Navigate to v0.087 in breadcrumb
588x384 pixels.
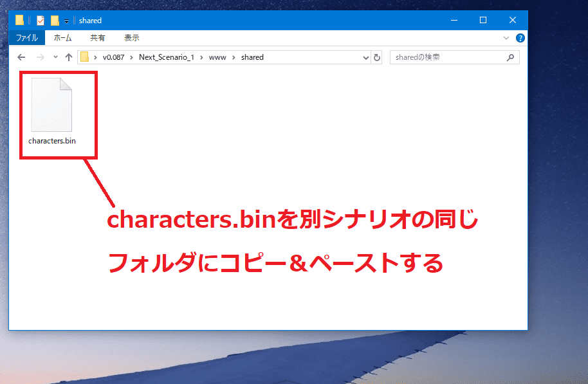[114, 57]
